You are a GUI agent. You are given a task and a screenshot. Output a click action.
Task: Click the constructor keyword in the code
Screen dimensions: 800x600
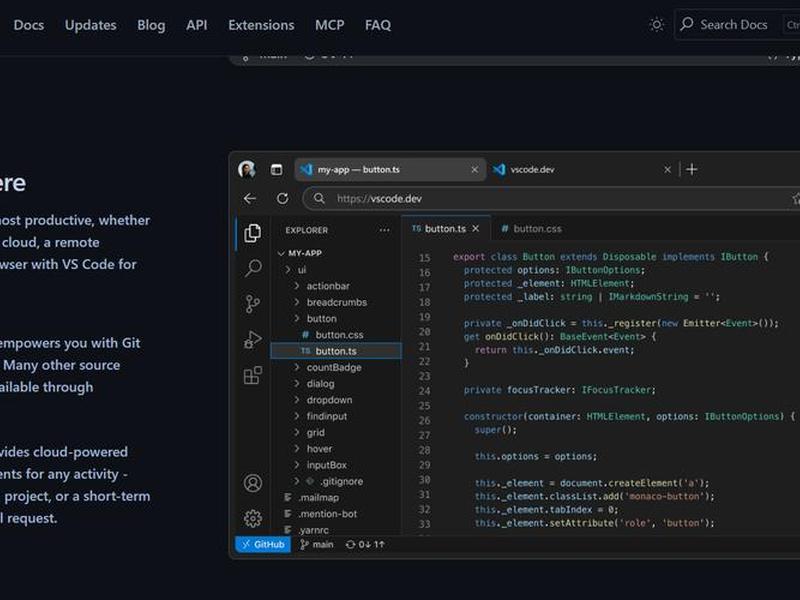(x=493, y=416)
